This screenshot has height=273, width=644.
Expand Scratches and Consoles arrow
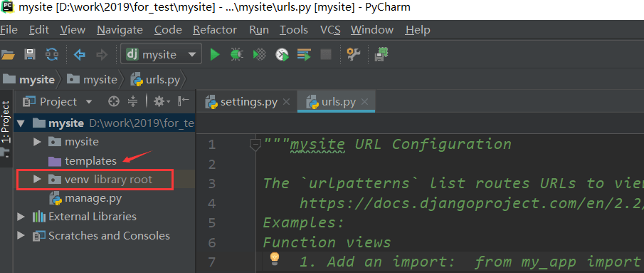pos(21,236)
